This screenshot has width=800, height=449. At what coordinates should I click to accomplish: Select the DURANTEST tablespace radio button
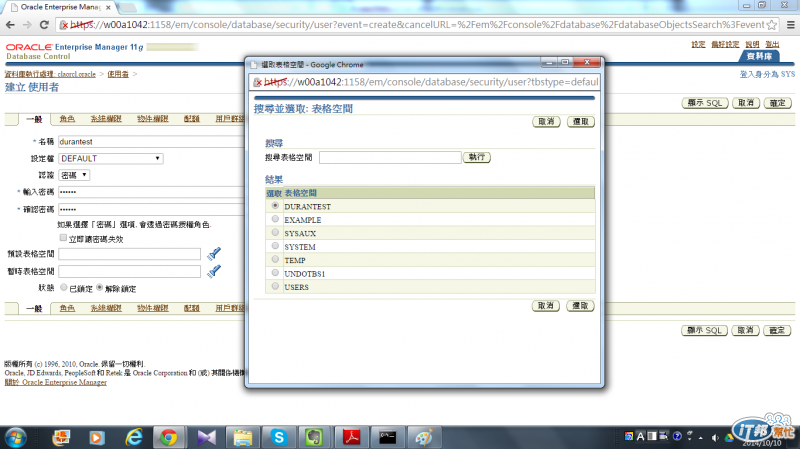point(275,205)
